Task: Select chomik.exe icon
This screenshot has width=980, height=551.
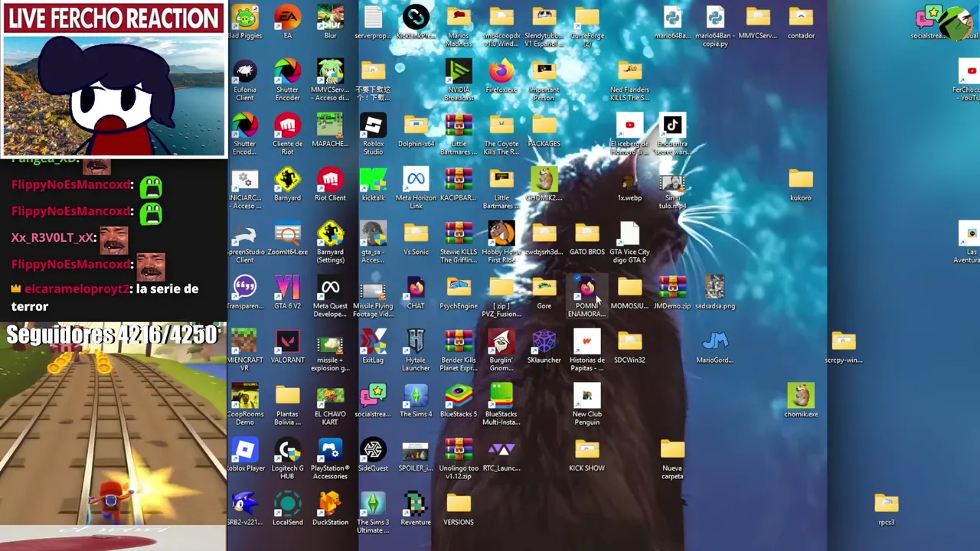Action: click(801, 396)
